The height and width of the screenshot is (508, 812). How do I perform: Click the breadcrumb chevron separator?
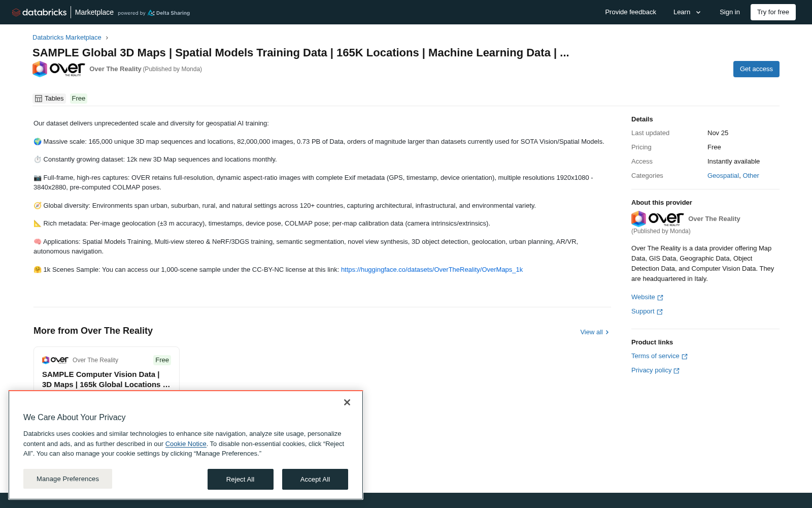tap(107, 38)
